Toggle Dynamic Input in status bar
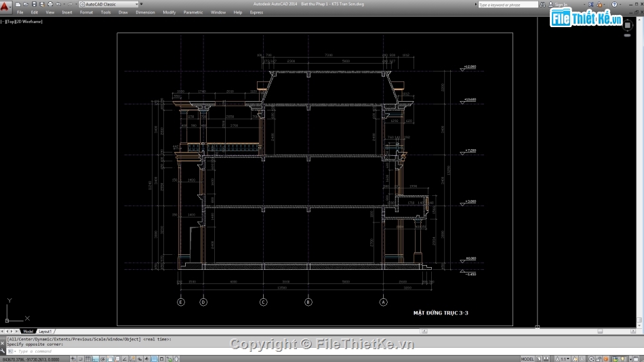The width and height of the screenshot is (644, 362). [140, 359]
